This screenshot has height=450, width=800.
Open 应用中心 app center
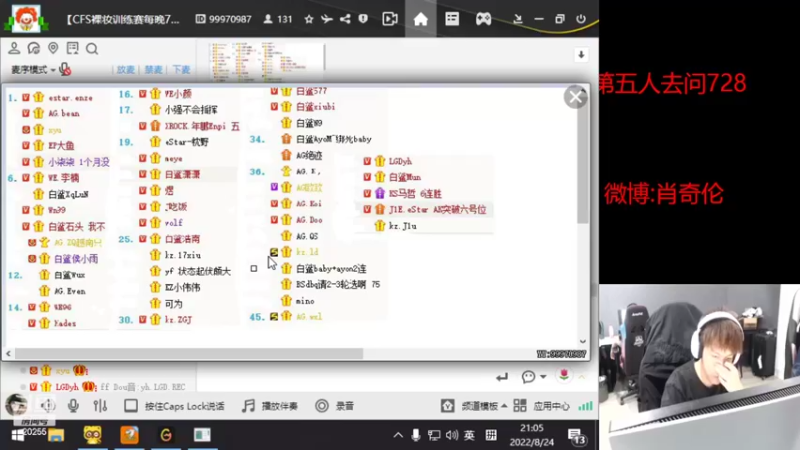[541, 406]
